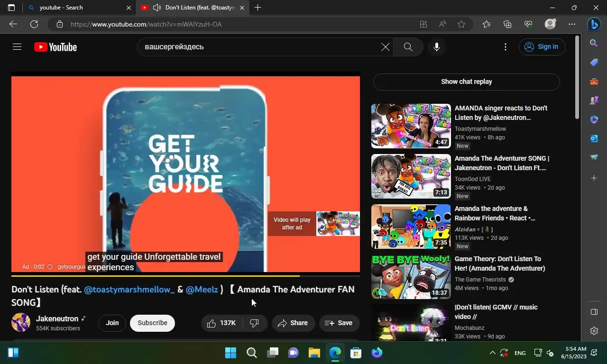Open the Favorites list button

click(x=487, y=24)
